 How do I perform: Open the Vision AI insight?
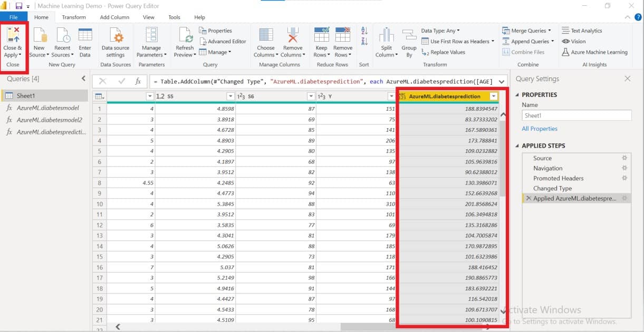(573, 41)
